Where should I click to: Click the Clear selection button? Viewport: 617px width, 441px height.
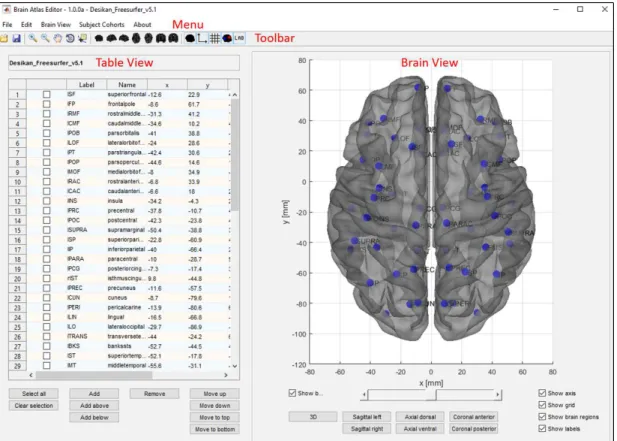tap(34, 406)
